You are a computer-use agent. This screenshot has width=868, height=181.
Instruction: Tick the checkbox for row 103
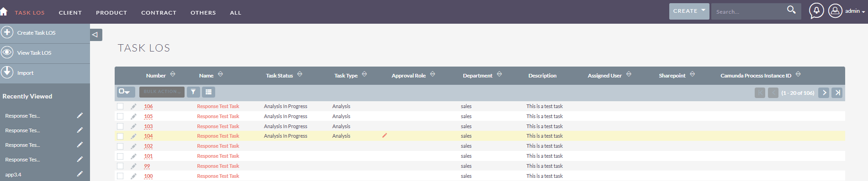pos(120,126)
